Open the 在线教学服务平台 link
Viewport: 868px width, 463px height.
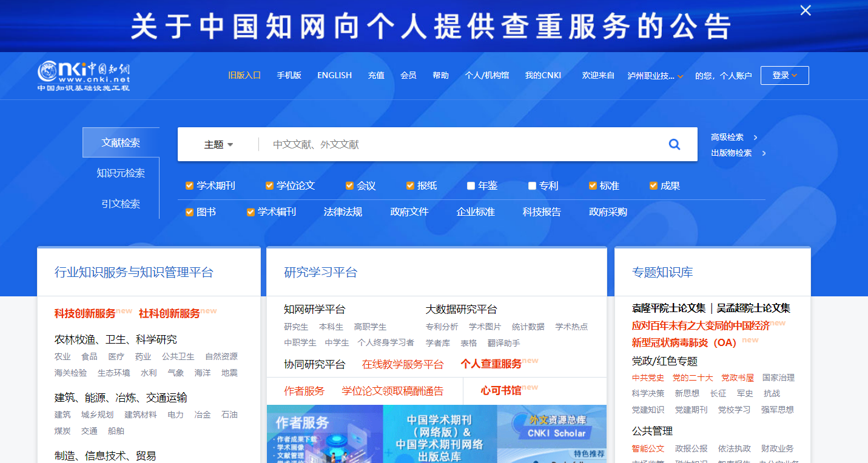click(403, 364)
